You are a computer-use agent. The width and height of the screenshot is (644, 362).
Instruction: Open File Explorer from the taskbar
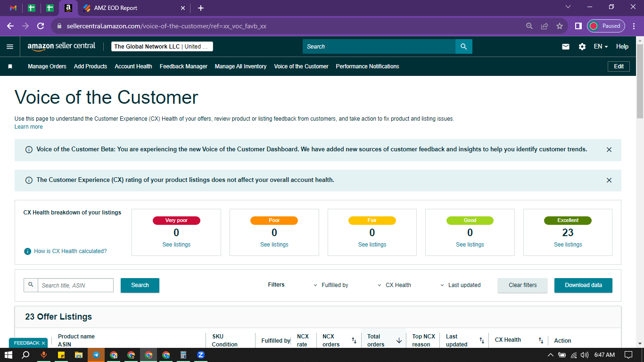tap(78, 355)
